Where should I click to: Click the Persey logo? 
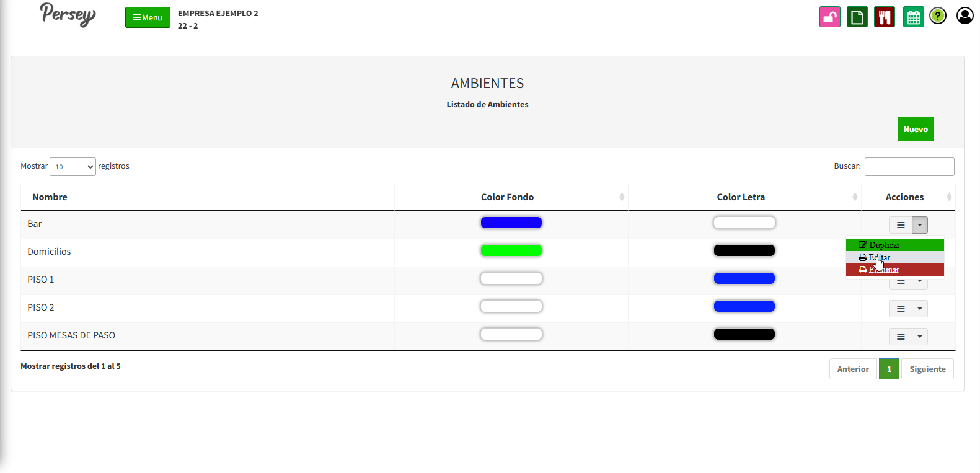pyautogui.click(x=68, y=15)
